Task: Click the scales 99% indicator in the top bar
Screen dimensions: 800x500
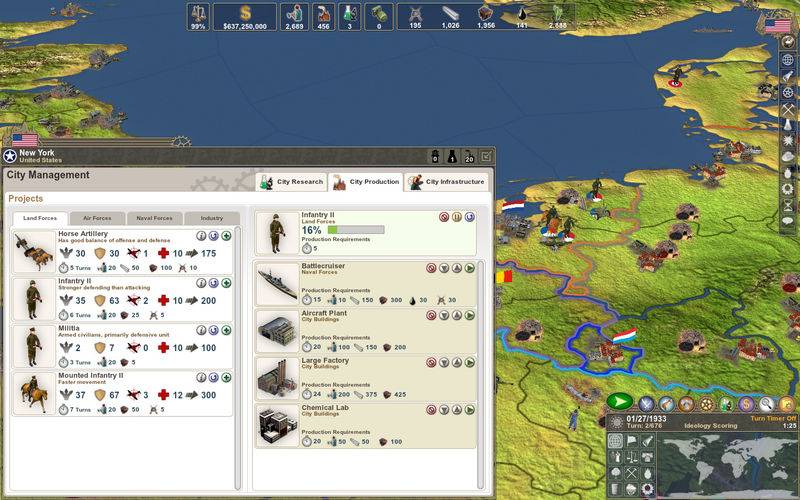Action: [x=198, y=17]
